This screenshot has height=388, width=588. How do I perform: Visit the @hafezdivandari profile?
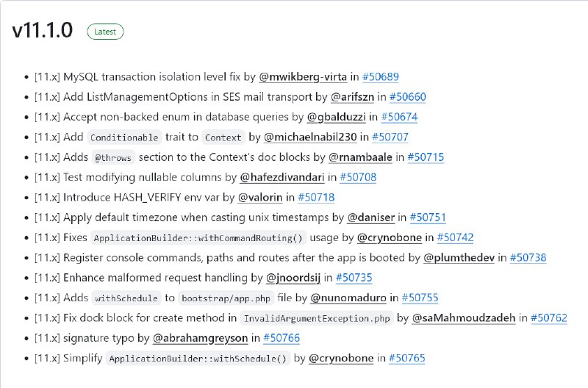[x=282, y=177]
